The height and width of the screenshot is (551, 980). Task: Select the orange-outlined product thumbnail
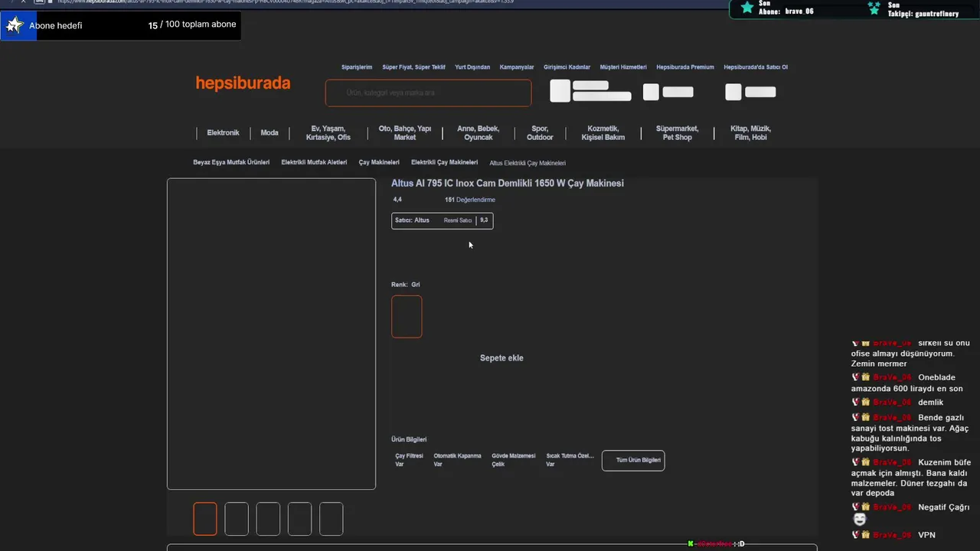(x=205, y=519)
